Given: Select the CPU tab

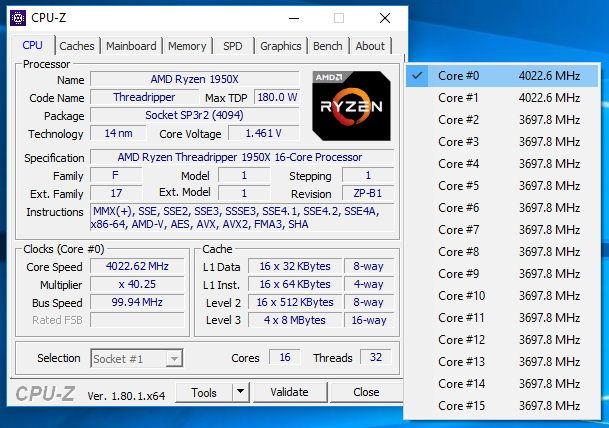Looking at the screenshot, I should tap(33, 45).
